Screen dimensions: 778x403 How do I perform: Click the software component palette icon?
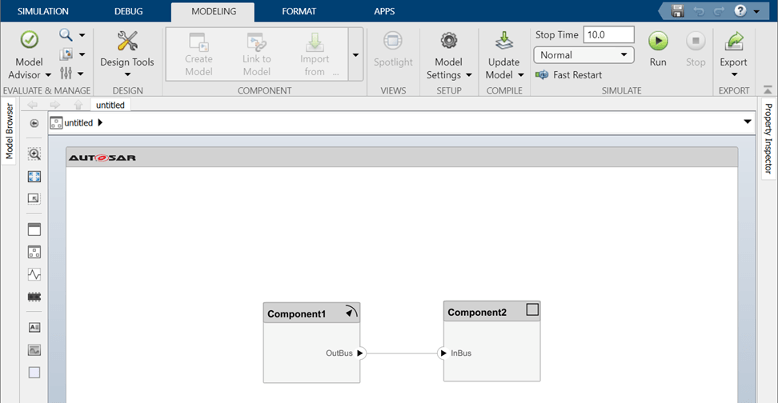pos(34,229)
